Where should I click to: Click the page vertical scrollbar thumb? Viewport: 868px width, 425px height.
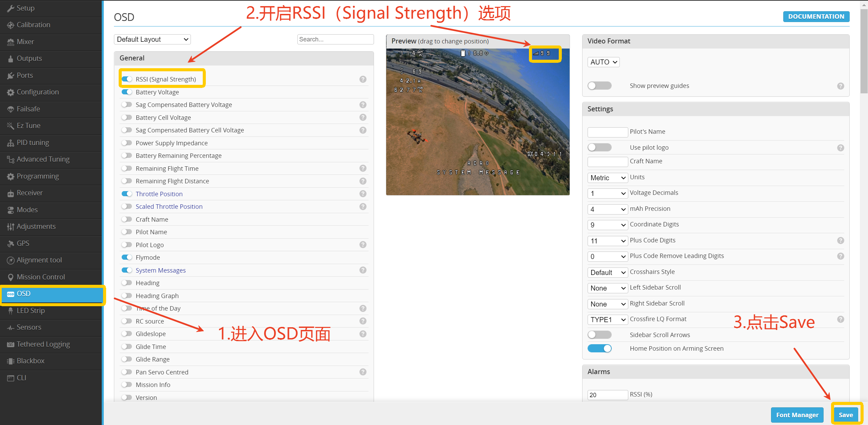[x=864, y=51]
